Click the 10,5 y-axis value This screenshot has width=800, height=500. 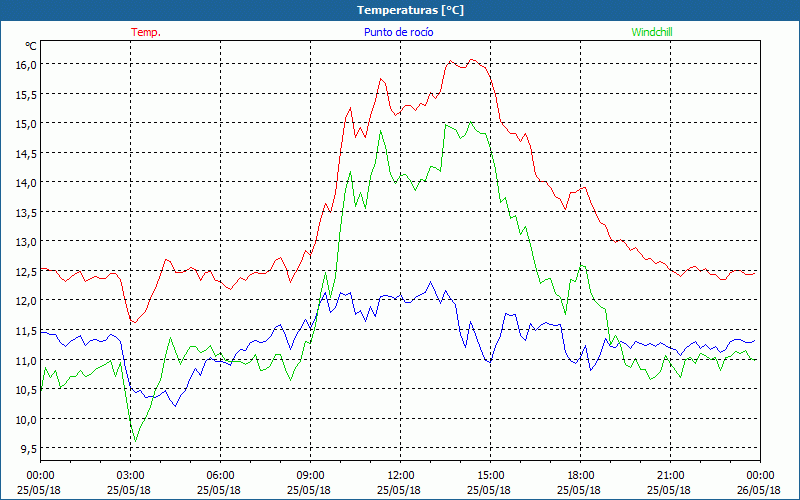[x=26, y=389]
